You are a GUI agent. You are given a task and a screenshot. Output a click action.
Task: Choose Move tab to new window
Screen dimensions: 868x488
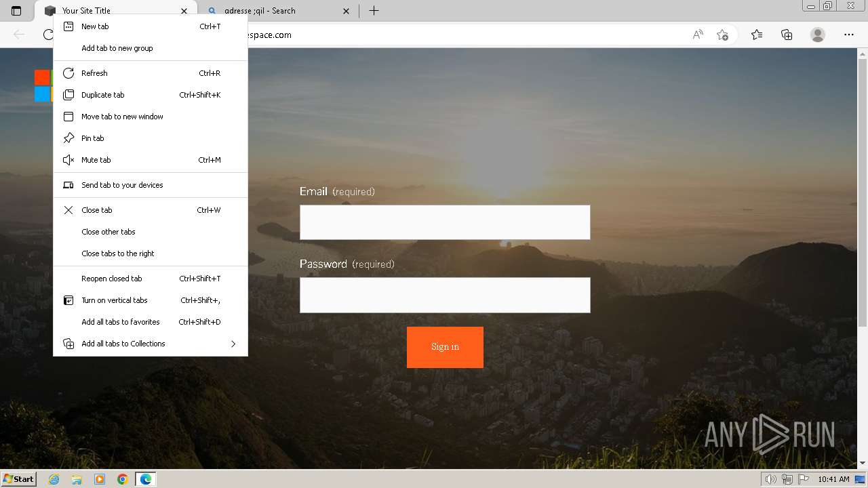[x=151, y=117]
